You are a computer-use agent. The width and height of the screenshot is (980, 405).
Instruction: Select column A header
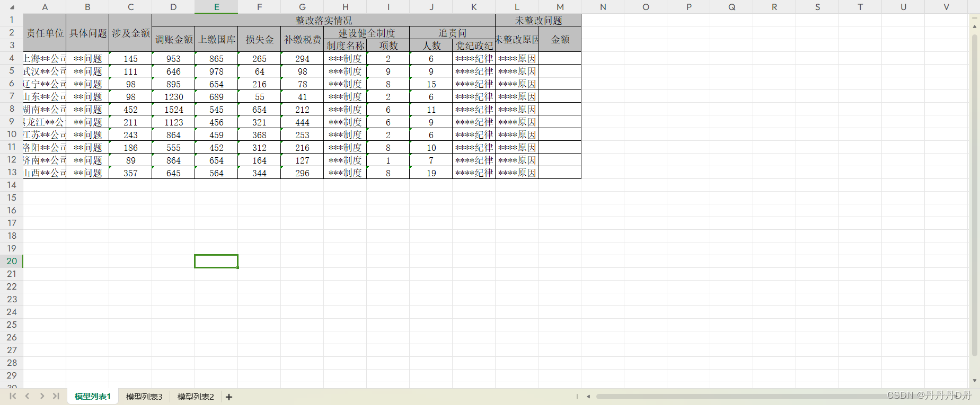[x=45, y=7]
